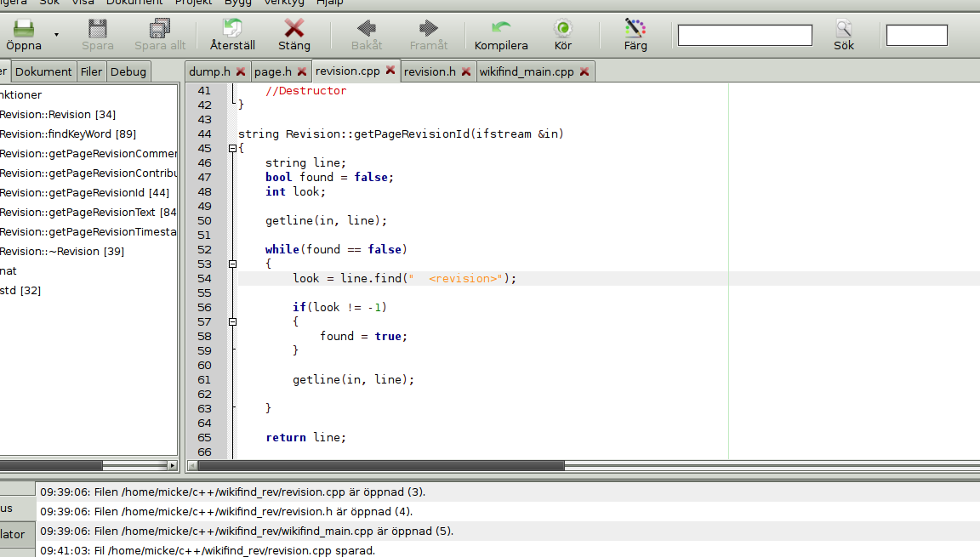
Task: Collapse the if-block fold at line 57
Action: (x=232, y=322)
